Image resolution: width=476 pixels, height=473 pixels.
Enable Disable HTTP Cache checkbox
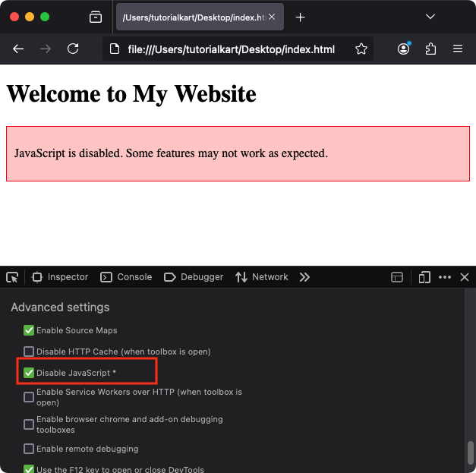tap(29, 352)
